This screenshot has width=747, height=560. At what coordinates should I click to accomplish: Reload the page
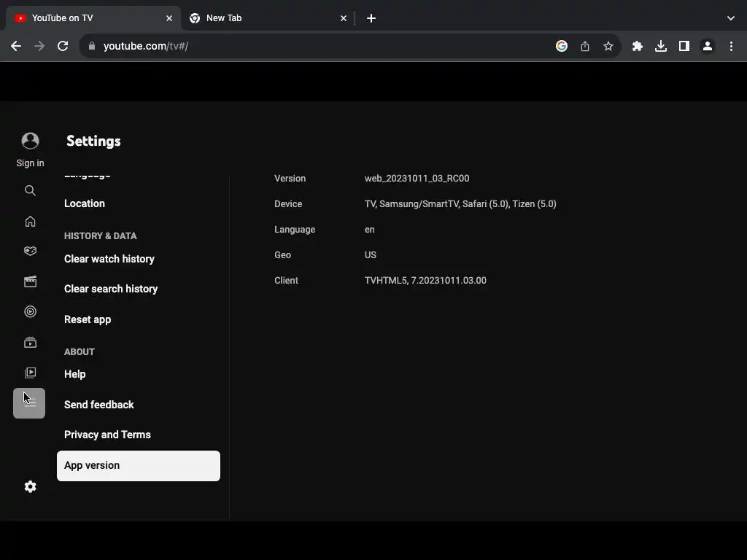(63, 46)
